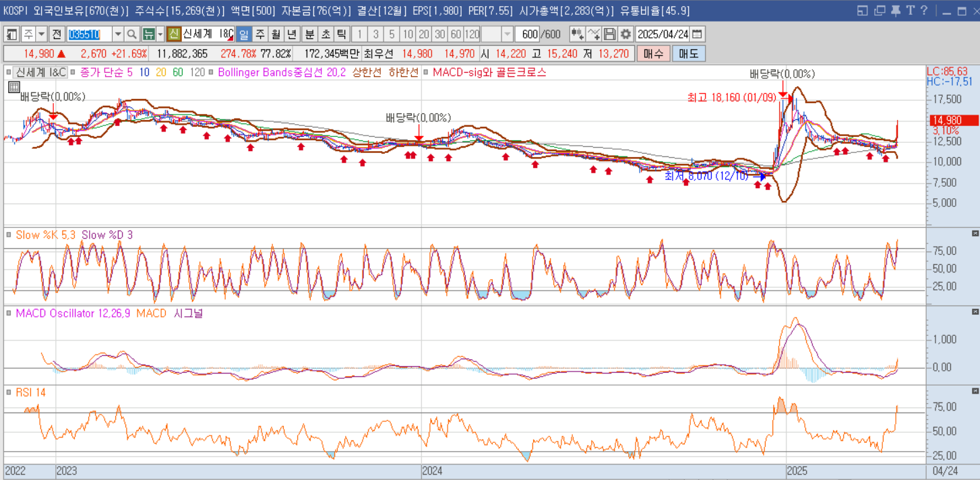
Task: Click the 시그널 legend in MACD panel
Action: click(x=189, y=313)
